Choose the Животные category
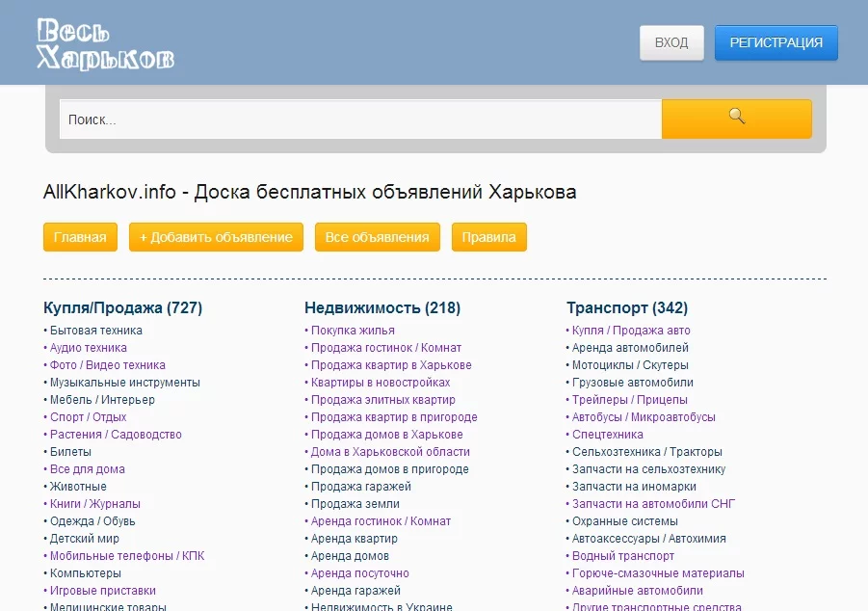The width and height of the screenshot is (868, 611). click(x=78, y=487)
